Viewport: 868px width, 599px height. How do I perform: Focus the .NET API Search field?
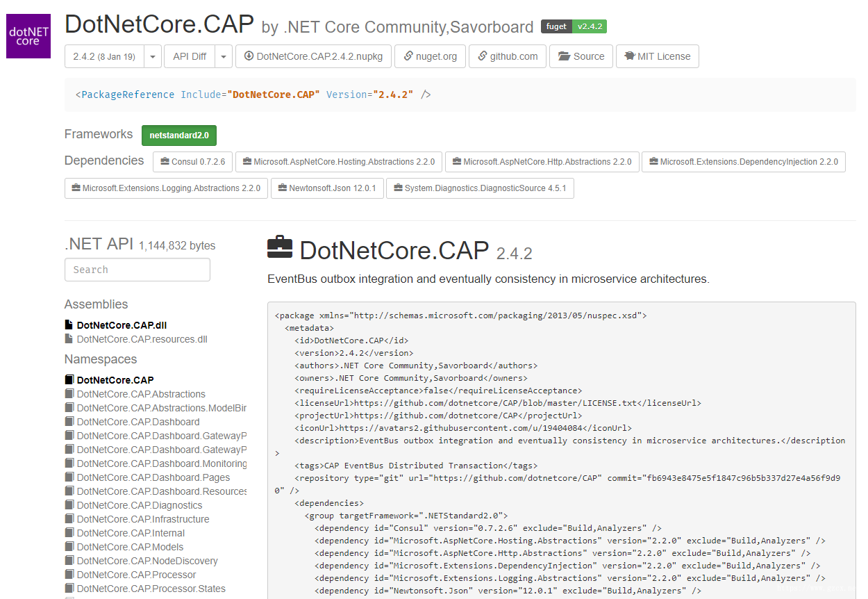[x=137, y=270]
